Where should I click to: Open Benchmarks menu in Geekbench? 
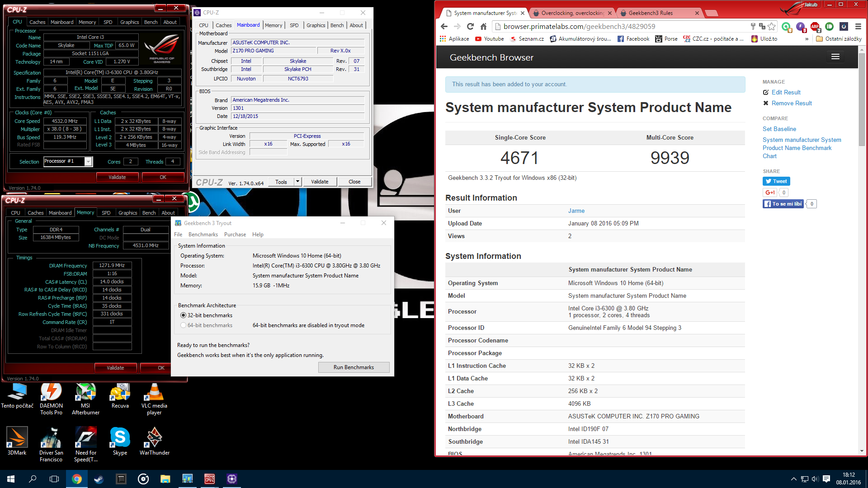click(x=203, y=235)
